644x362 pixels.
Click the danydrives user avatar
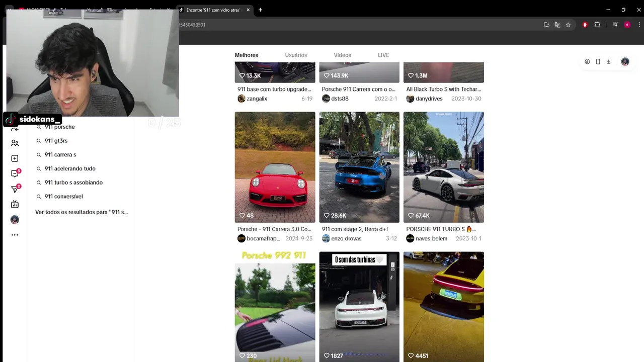(x=410, y=99)
